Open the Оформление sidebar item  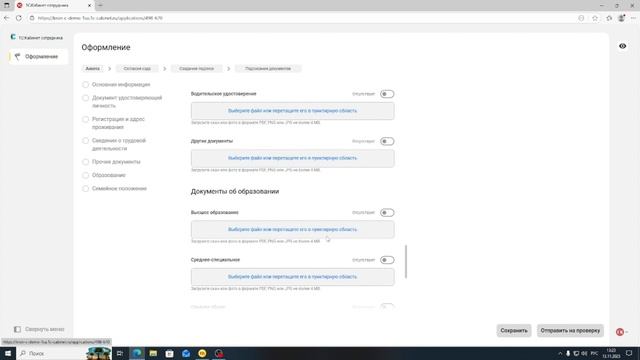[38, 56]
